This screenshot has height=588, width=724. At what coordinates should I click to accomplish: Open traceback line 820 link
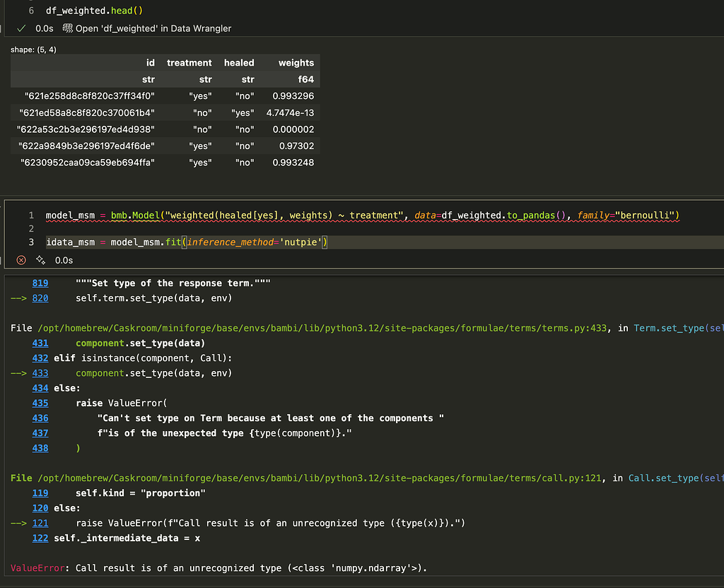pos(40,298)
